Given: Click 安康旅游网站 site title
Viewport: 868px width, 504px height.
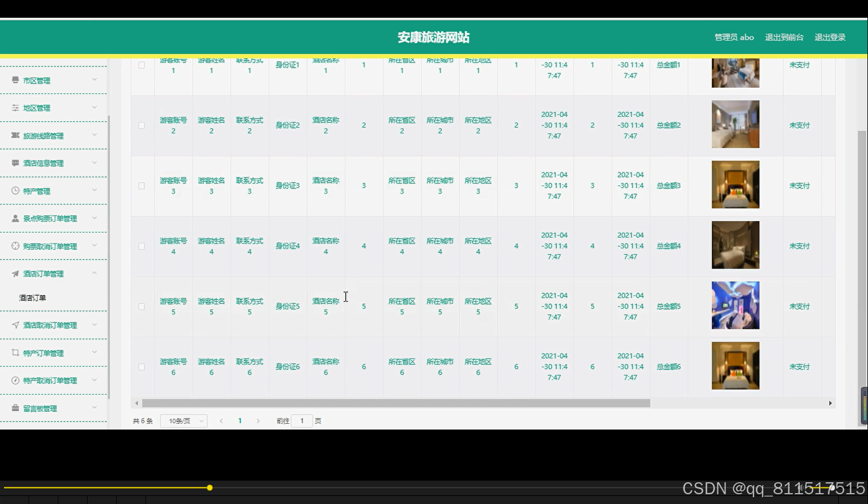Looking at the screenshot, I should click(433, 37).
